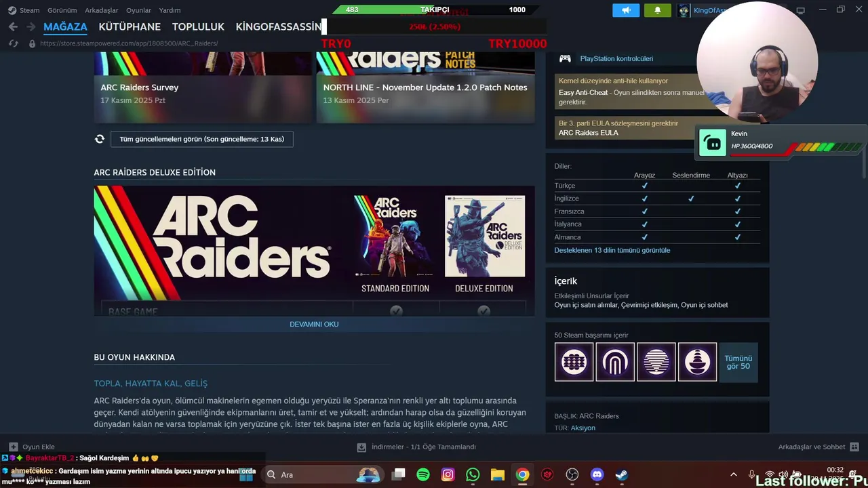Open the Görünüm menu
Viewport: 868px width, 488px height.
(62, 10)
